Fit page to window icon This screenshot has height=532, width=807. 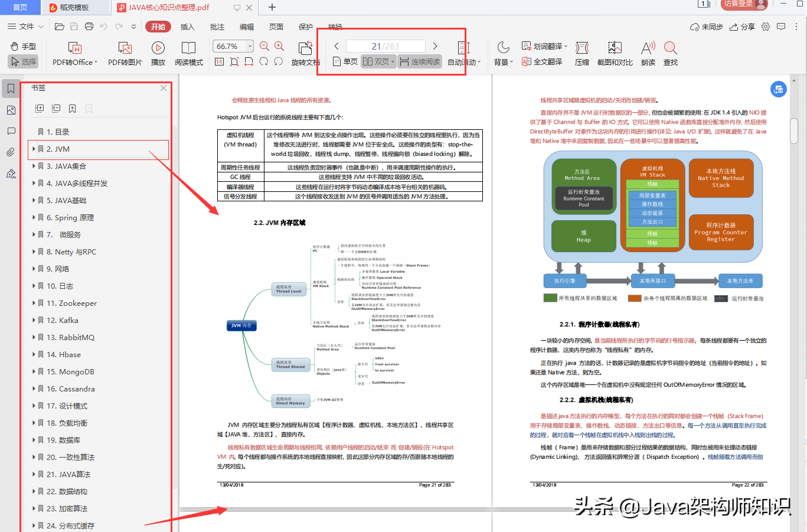coord(234,61)
